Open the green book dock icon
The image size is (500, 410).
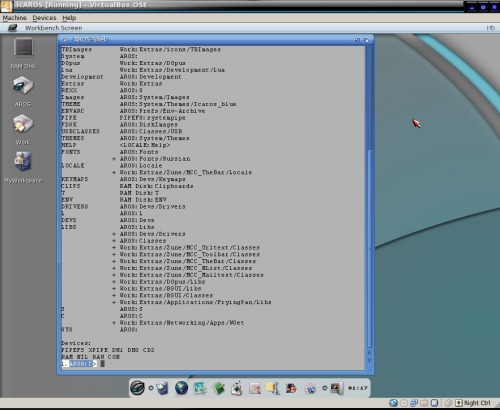[218, 388]
